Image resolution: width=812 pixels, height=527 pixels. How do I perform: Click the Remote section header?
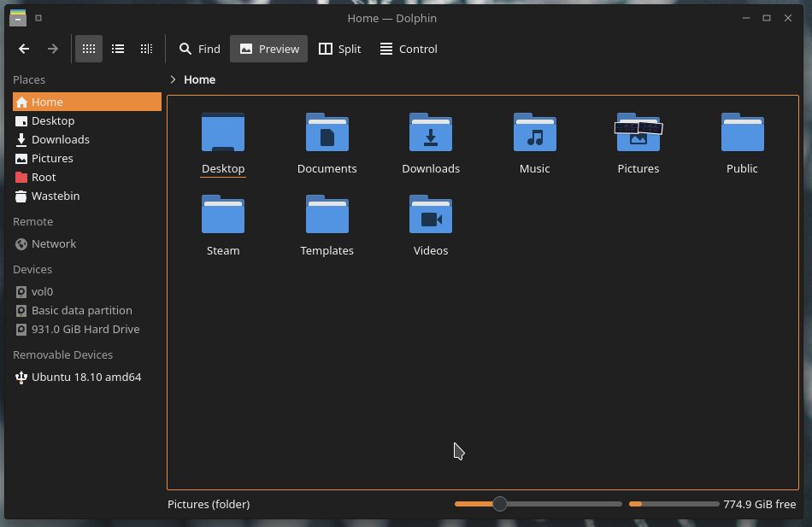pos(32,221)
